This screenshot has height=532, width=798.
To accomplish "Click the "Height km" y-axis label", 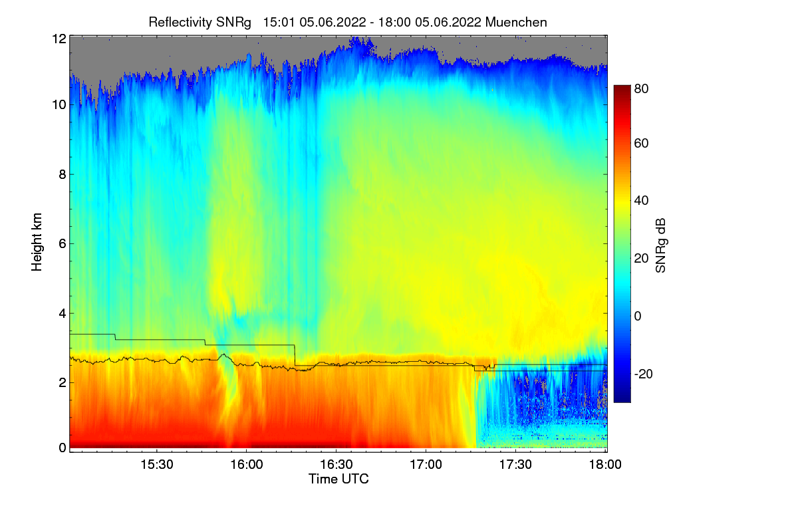I will (x=37, y=243).
